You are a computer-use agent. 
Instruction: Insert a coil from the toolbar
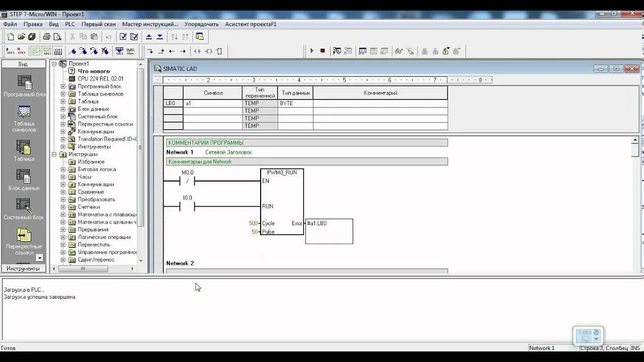point(208,51)
